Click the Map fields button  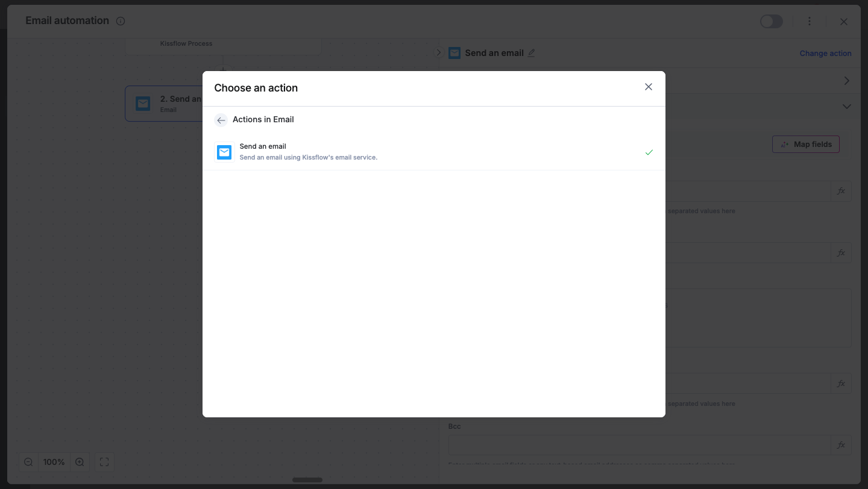click(x=806, y=145)
